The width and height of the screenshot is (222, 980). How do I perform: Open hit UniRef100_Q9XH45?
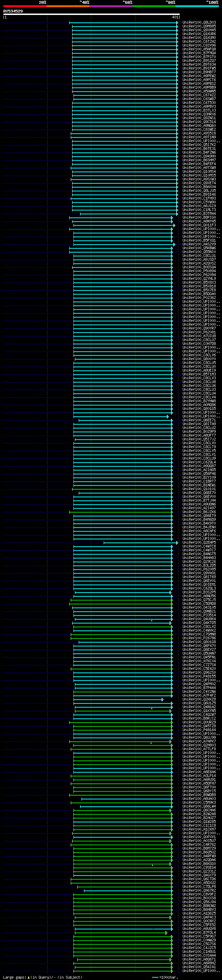point(199,30)
